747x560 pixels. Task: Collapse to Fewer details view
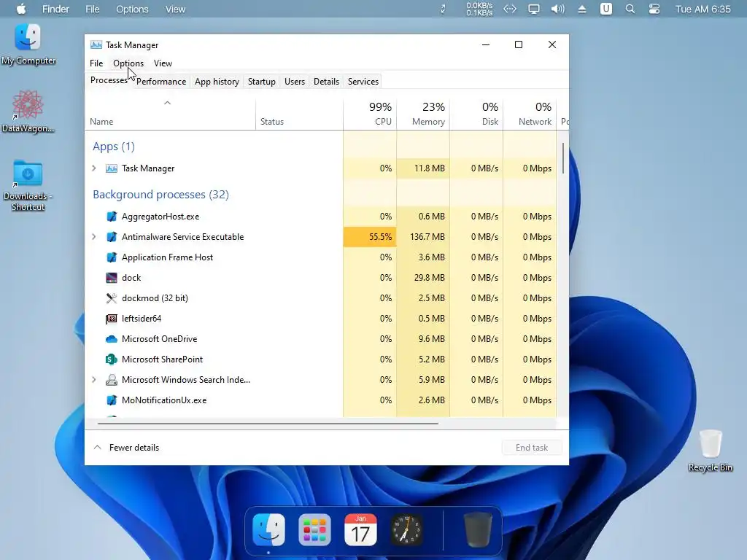tap(127, 448)
